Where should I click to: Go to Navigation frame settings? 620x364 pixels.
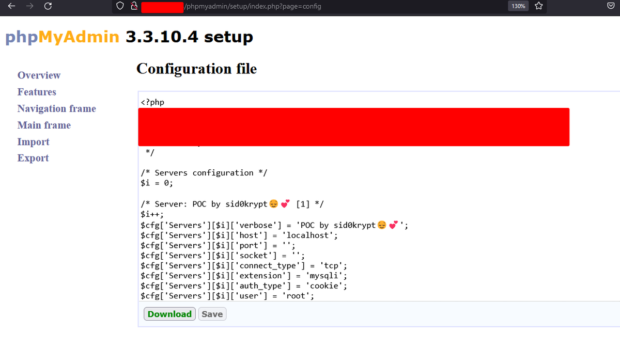[56, 108]
